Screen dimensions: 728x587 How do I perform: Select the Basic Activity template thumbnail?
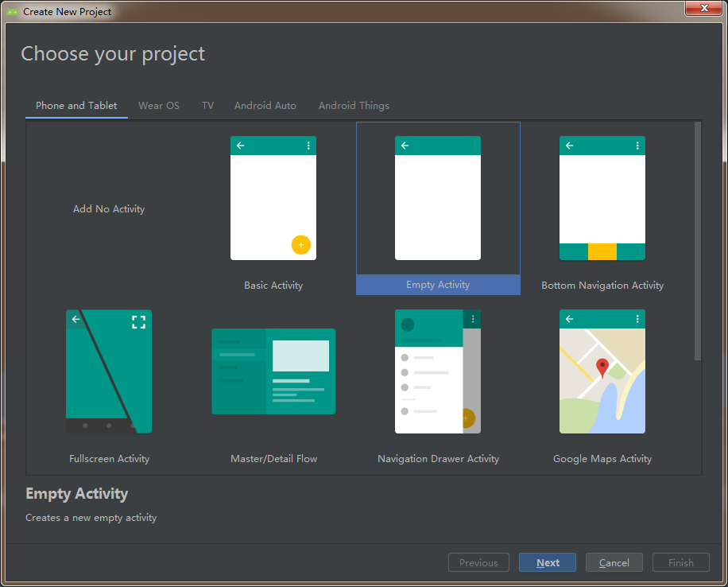point(273,198)
